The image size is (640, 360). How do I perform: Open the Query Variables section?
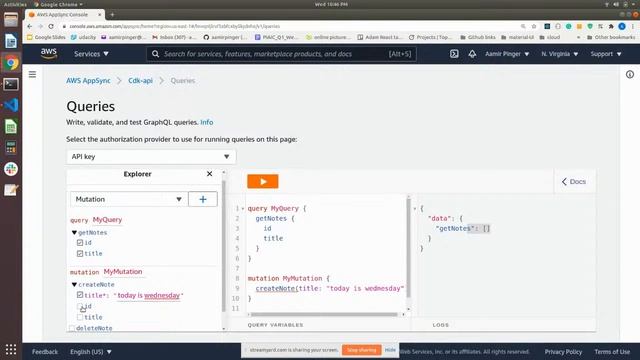[275, 325]
